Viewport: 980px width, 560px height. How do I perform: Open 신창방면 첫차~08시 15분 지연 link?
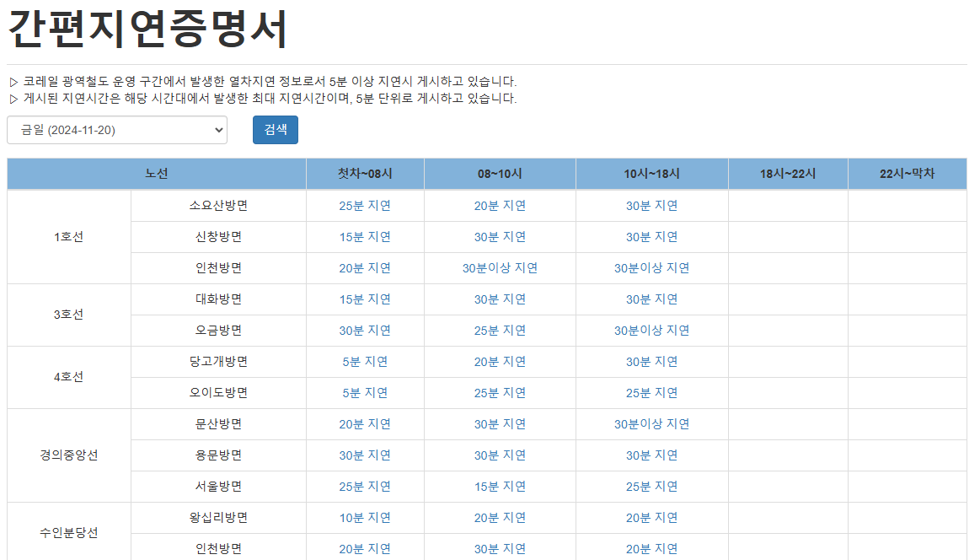tap(365, 237)
